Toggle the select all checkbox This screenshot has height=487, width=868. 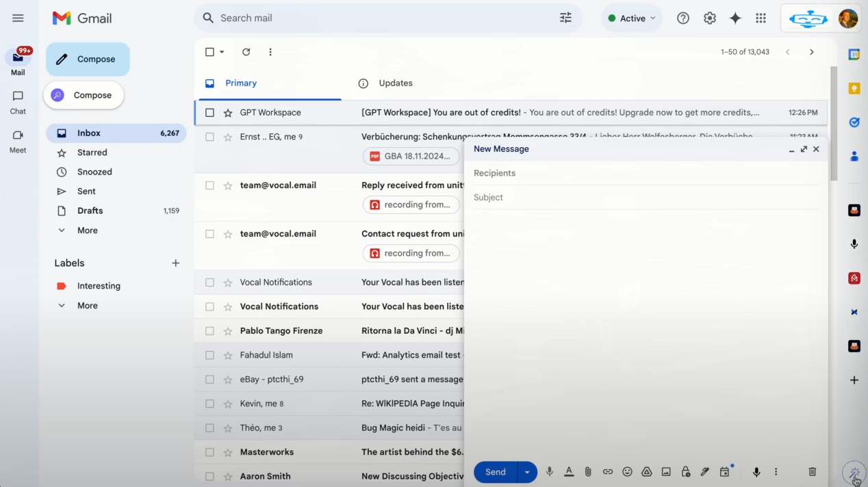coord(210,52)
